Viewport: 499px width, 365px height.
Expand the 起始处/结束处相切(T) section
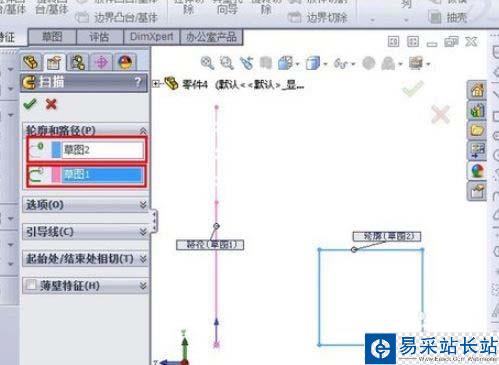pos(143,259)
